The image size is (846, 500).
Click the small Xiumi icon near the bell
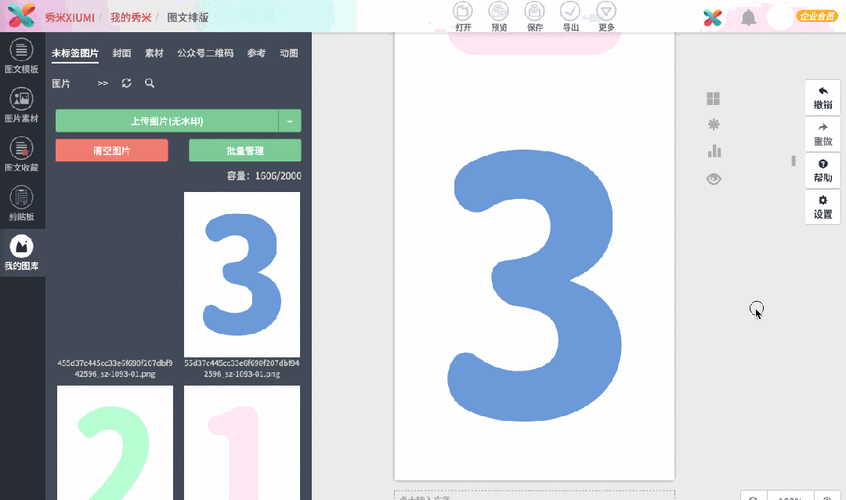(713, 18)
